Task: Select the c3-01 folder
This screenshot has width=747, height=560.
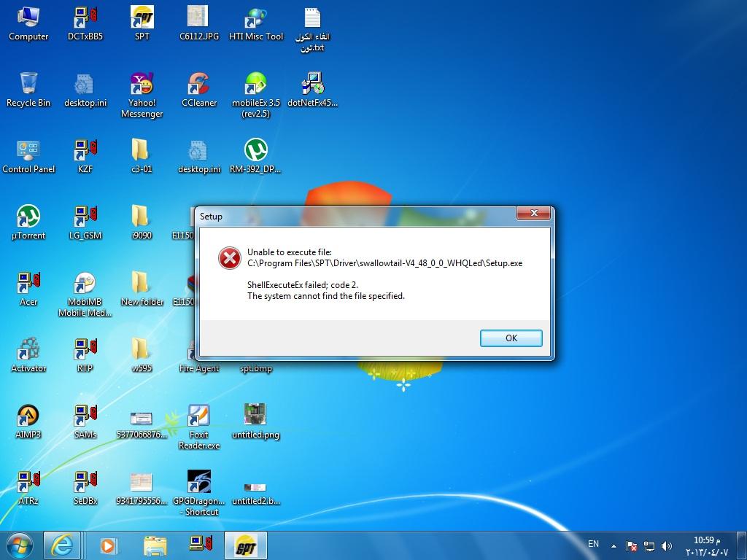Action: pos(142,157)
